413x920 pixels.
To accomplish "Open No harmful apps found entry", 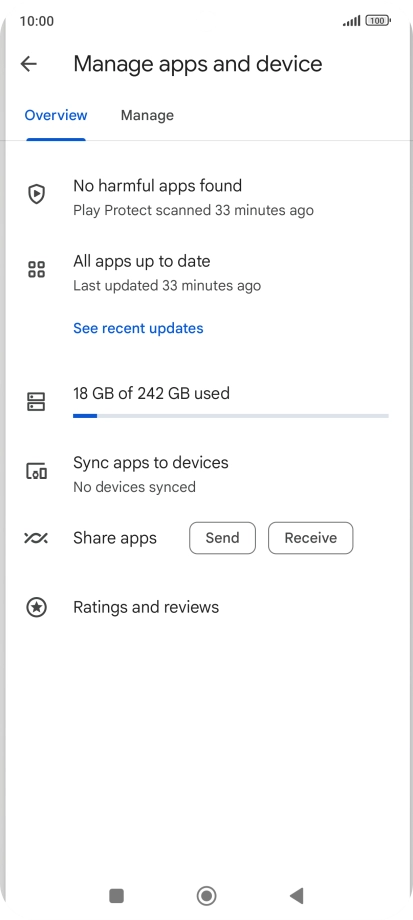I will 206,197.
